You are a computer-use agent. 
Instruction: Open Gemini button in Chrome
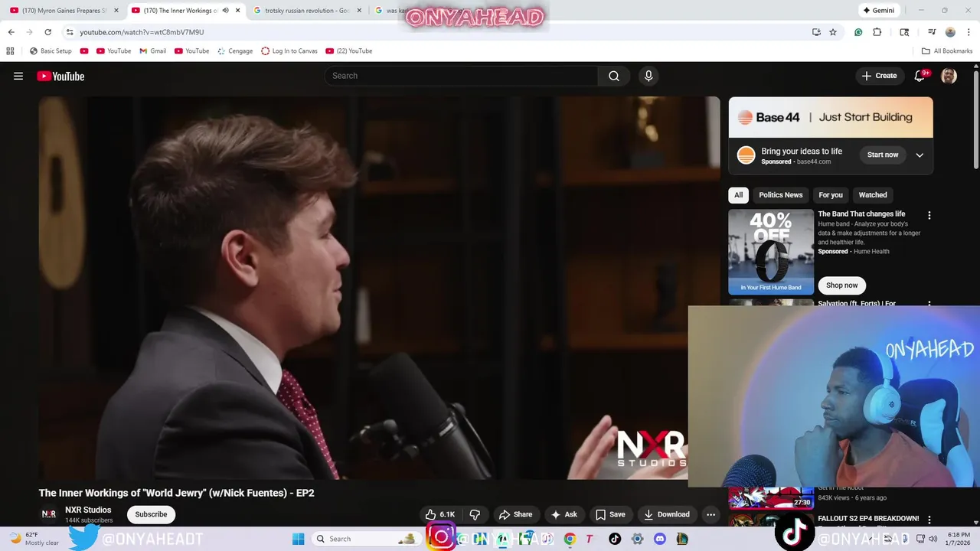[877, 11]
